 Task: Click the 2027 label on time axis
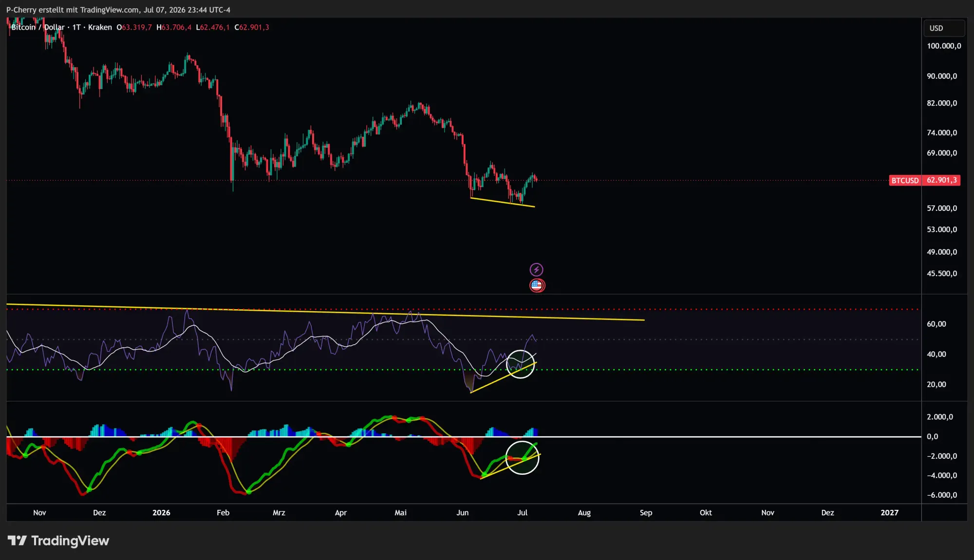[889, 513]
